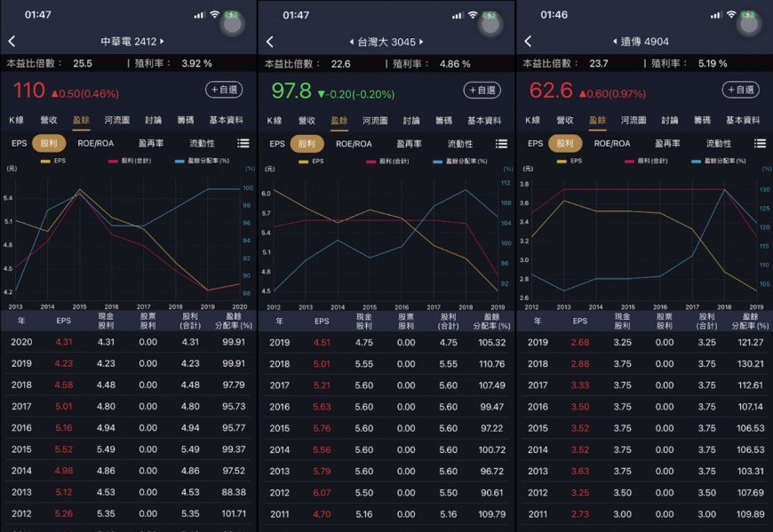This screenshot has width=773, height=532.
Task: Tap cellular signal icon on 台灣大 screen
Action: pyautogui.click(x=457, y=16)
